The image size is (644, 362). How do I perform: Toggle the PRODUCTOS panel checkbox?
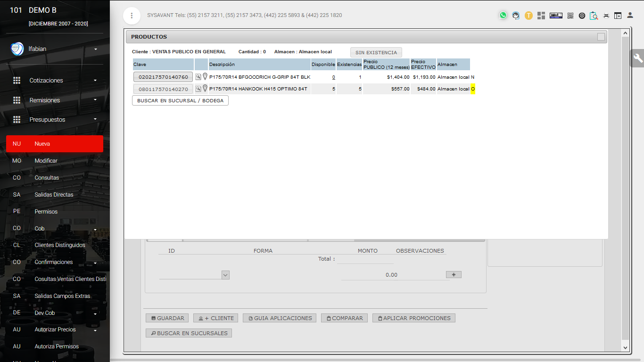pos(601,37)
